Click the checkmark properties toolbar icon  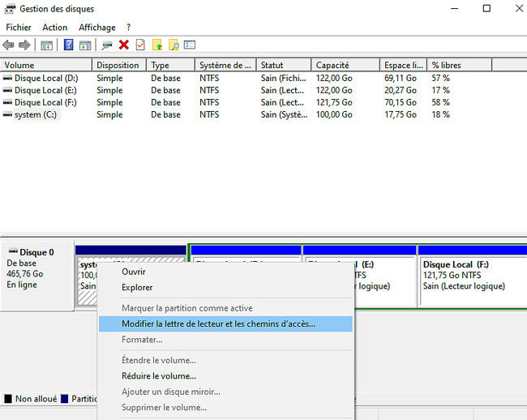(x=140, y=45)
